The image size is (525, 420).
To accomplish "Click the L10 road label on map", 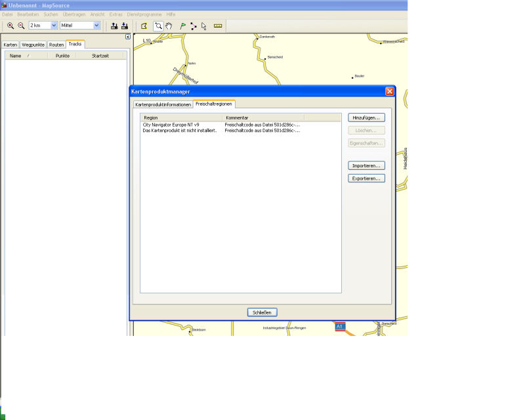I will [146, 41].
